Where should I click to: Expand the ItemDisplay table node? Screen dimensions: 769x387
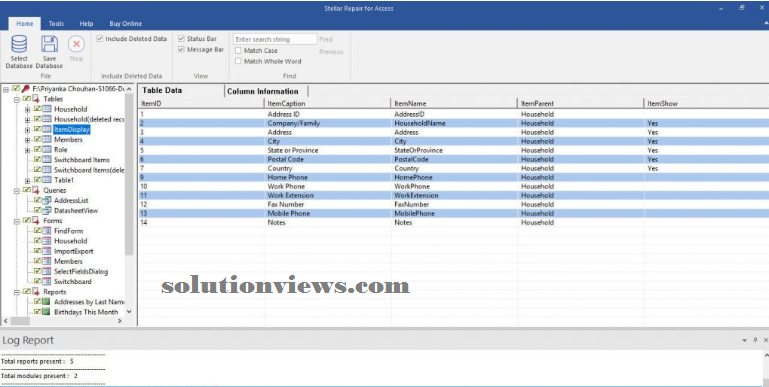(27, 130)
